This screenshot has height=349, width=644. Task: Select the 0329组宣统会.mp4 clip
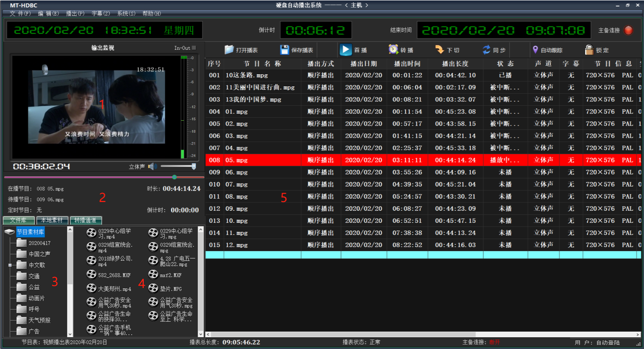109,247
